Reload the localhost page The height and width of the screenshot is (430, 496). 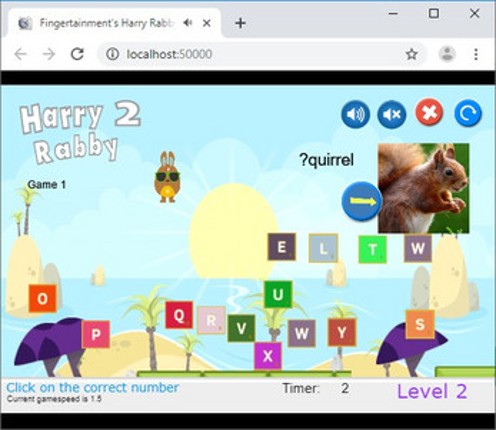(77, 54)
